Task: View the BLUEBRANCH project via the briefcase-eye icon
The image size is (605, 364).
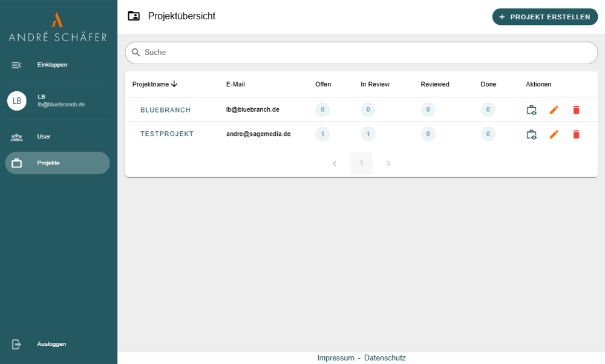Action: [x=531, y=110]
